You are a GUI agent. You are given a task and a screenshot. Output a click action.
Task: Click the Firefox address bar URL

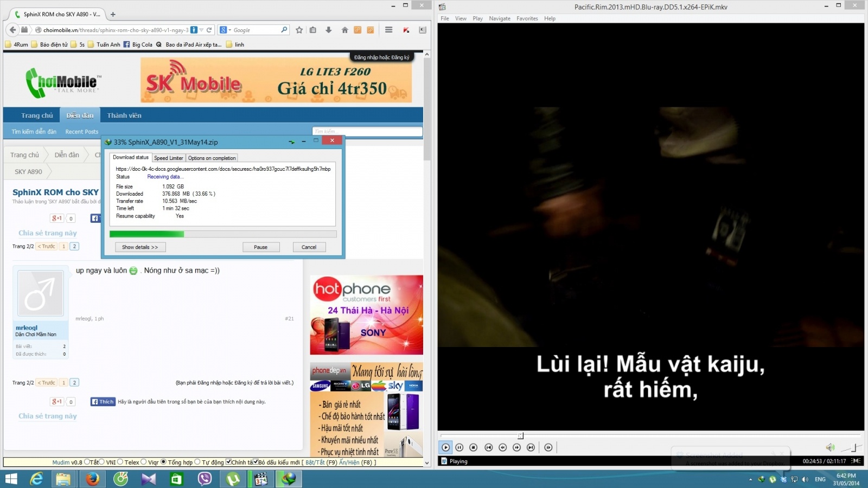[x=116, y=30]
